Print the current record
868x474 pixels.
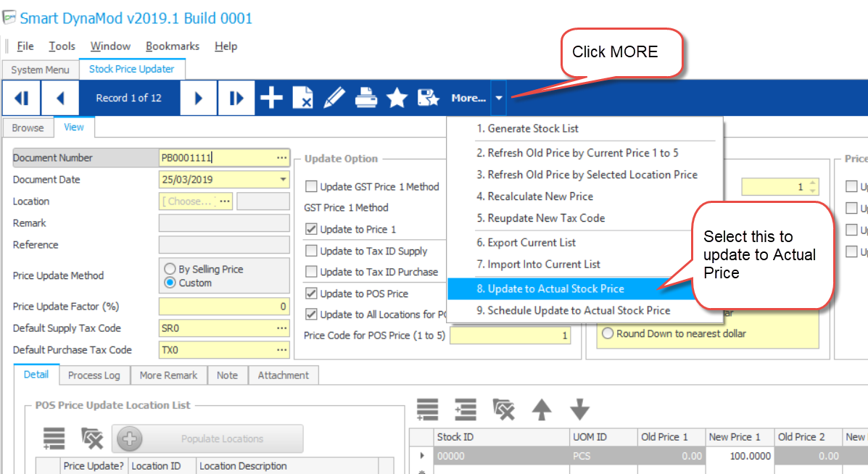[x=366, y=98]
